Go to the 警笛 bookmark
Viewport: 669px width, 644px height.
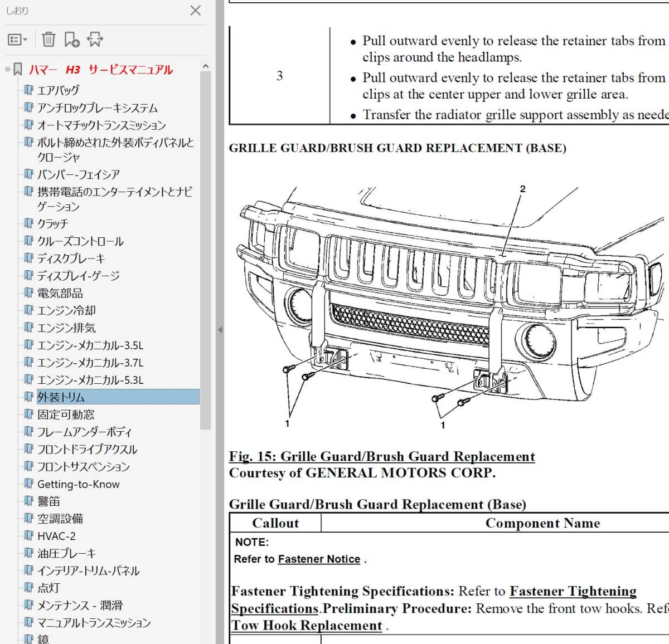click(x=49, y=501)
